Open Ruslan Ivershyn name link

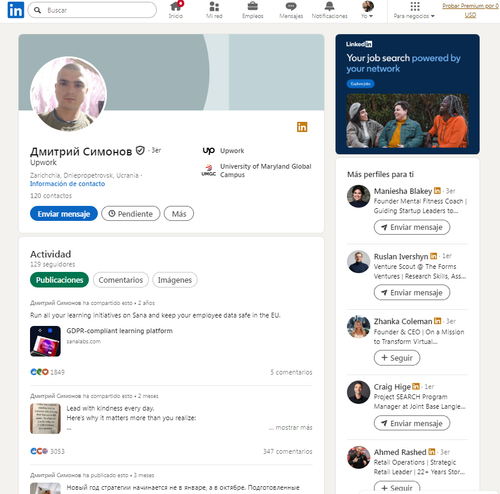(401, 256)
